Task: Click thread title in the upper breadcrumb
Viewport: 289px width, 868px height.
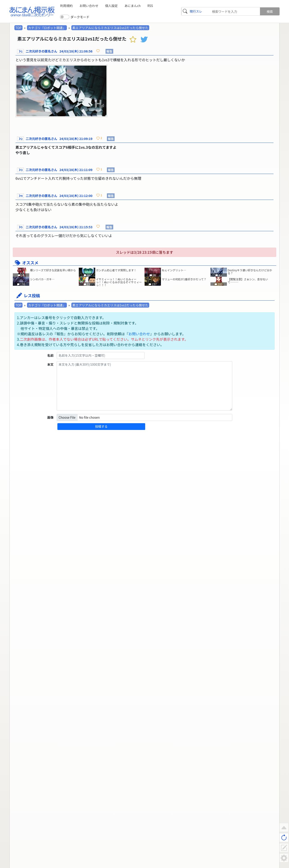Action: click(x=110, y=28)
